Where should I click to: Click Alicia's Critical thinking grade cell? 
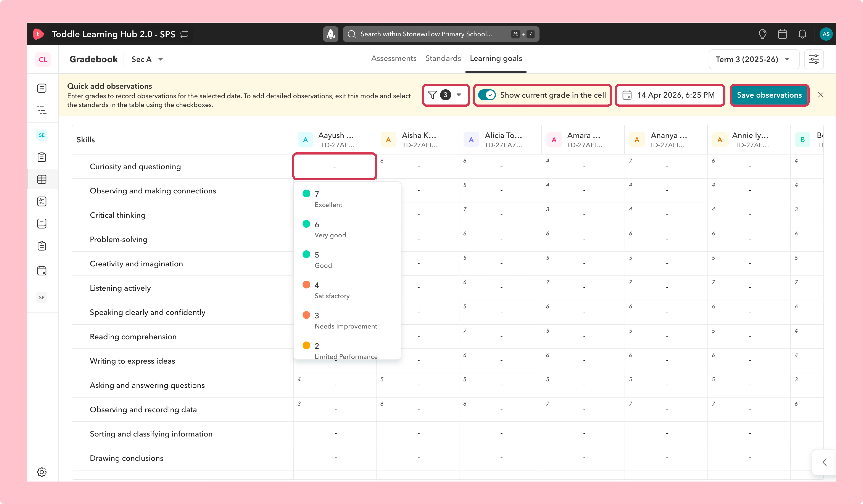click(501, 215)
